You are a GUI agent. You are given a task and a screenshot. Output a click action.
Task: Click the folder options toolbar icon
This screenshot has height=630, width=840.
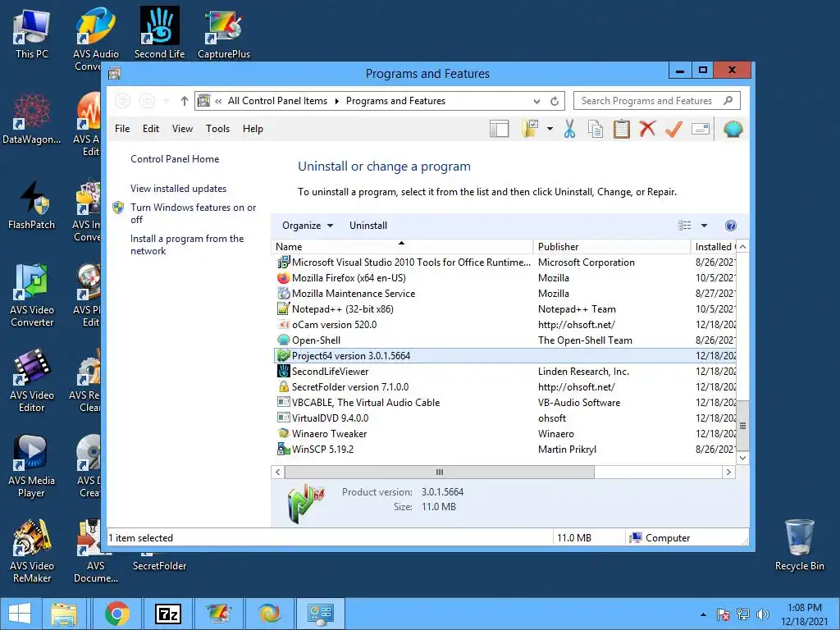(530, 129)
